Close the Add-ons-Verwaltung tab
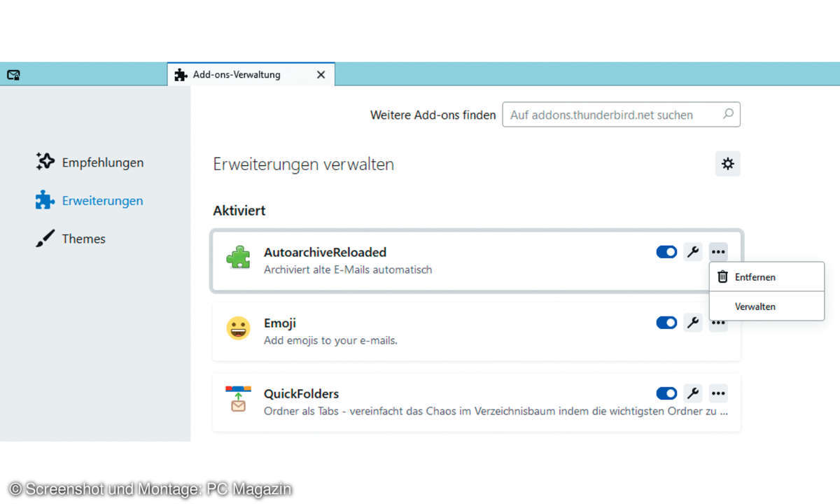 click(x=321, y=75)
